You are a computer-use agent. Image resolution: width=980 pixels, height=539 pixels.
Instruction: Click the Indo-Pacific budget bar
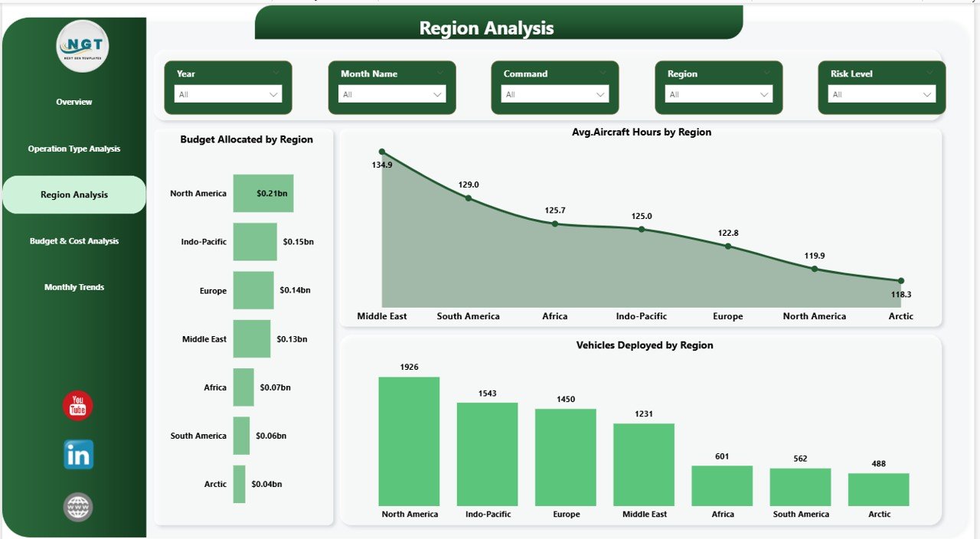255,241
